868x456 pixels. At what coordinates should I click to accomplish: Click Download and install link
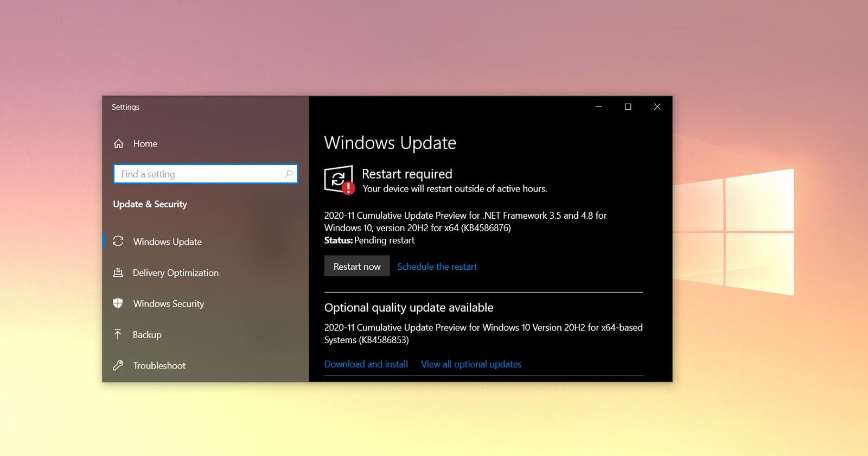366,364
